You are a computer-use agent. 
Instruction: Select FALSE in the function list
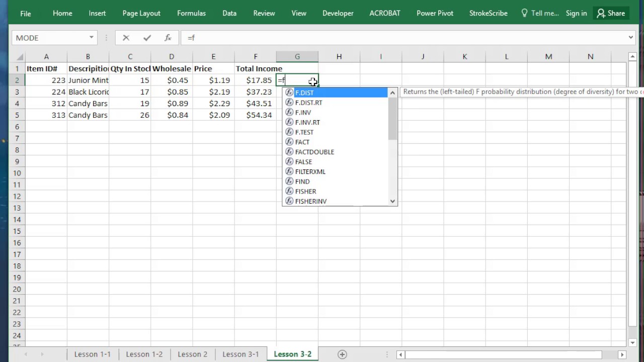click(x=335, y=161)
